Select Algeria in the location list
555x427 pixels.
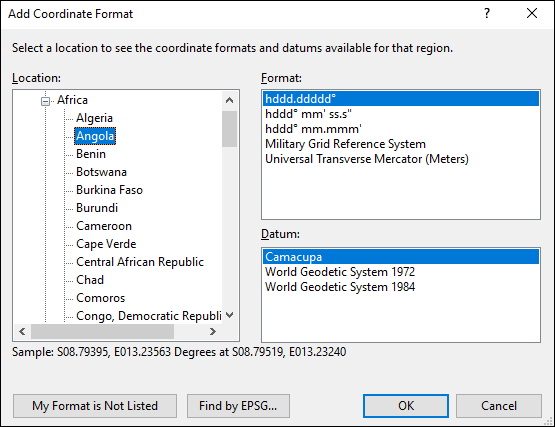pos(94,118)
